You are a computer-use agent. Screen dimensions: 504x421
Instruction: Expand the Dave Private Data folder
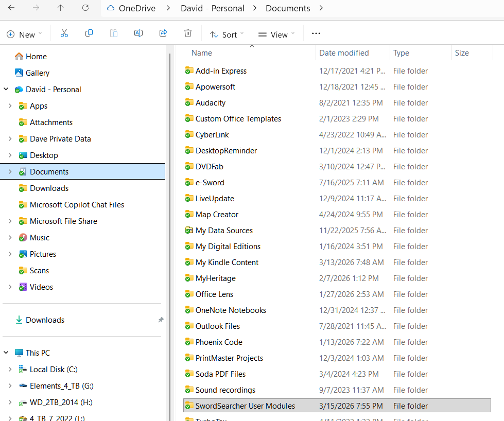(10, 138)
